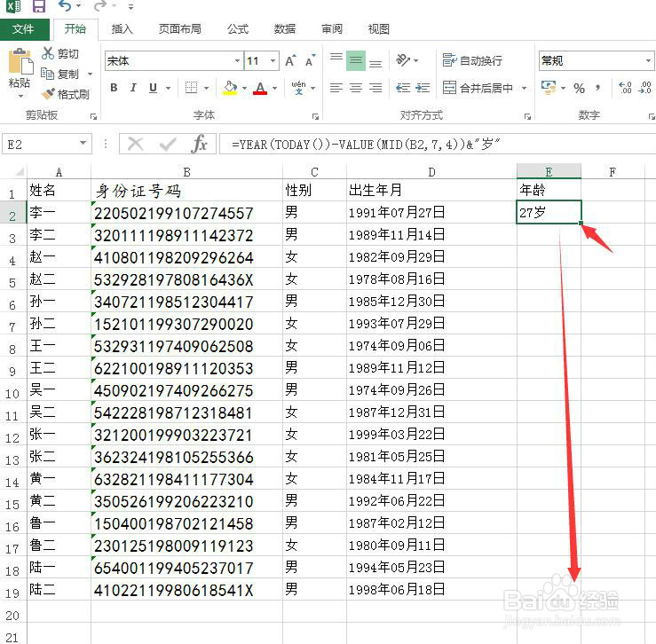Viewport: 656px width, 644px height.
Task: Open underline style dropdown arrow
Action: click(168, 88)
